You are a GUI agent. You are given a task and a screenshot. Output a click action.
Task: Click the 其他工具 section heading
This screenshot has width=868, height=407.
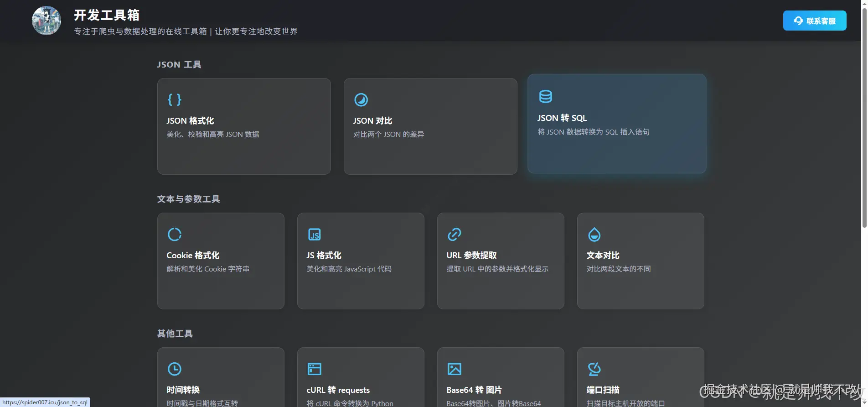coord(175,334)
